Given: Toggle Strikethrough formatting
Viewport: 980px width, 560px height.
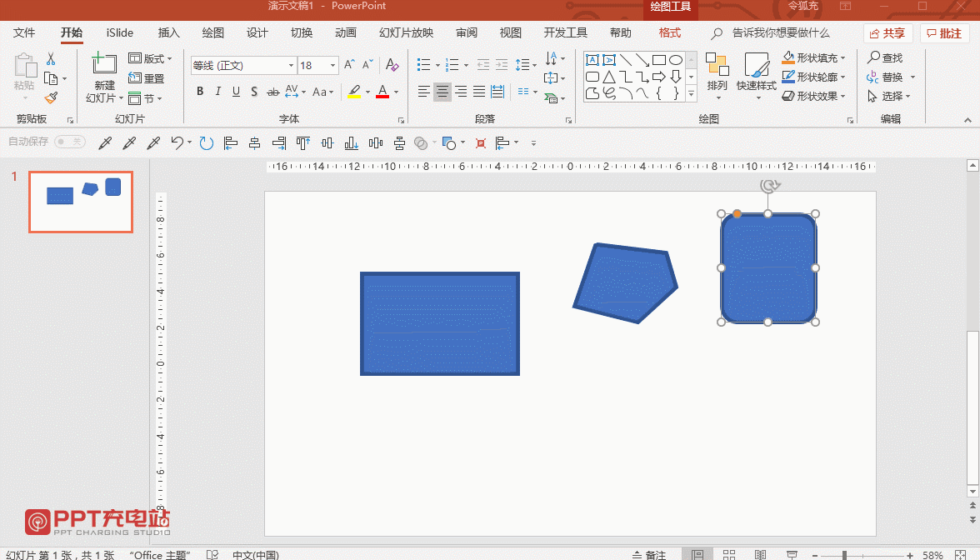Looking at the screenshot, I should 272,92.
